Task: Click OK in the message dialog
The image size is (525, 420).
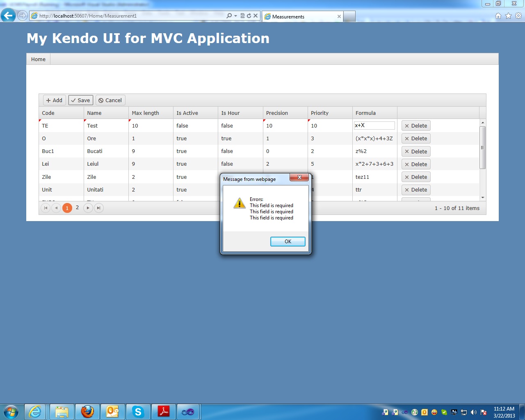Action: (288, 242)
